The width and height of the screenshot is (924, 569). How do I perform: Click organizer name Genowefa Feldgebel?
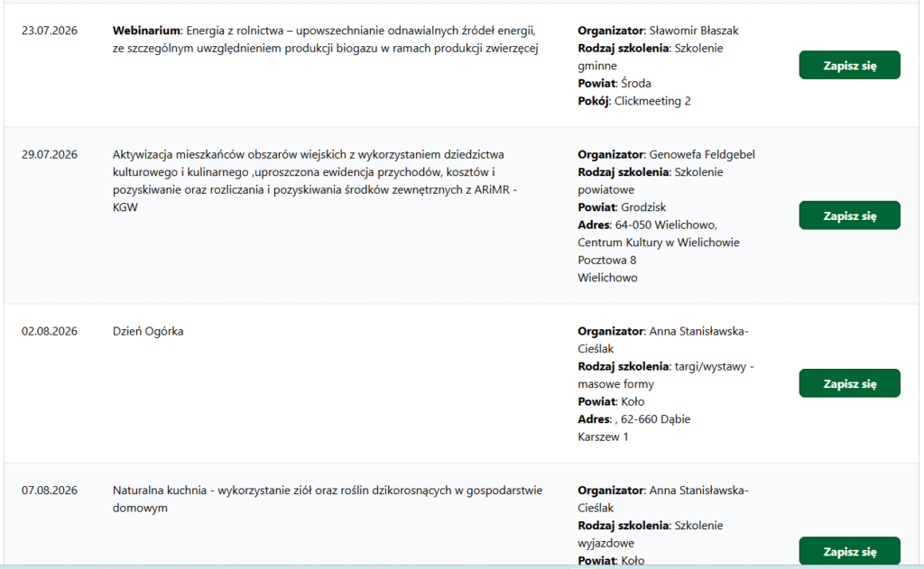[702, 154]
